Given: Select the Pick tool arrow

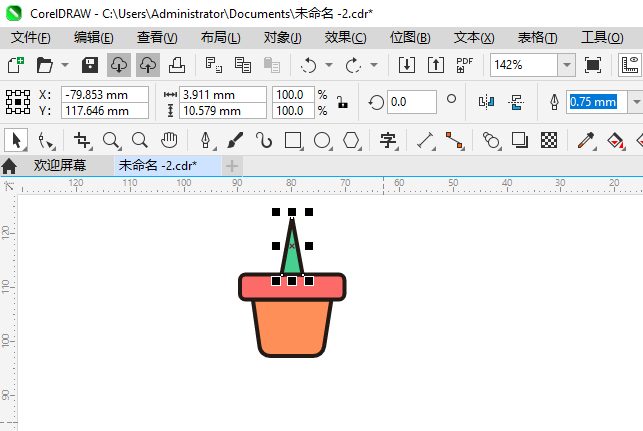Looking at the screenshot, I should click(x=16, y=140).
